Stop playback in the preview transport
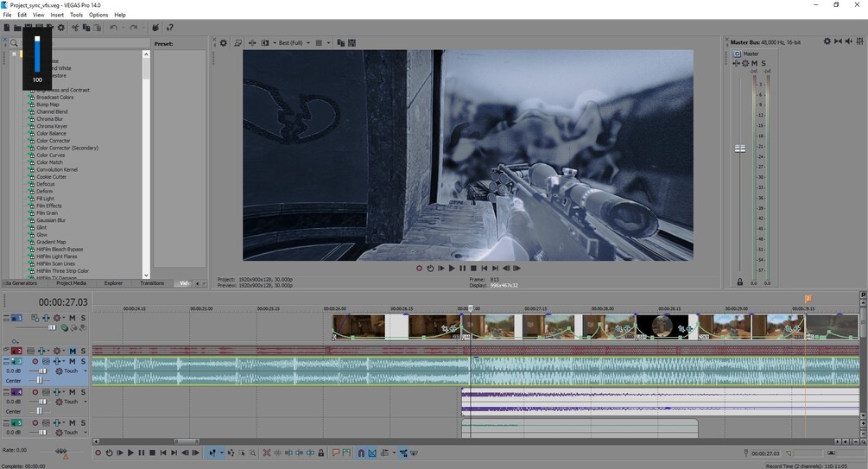Viewport: 868px width, 469px height. point(473,268)
